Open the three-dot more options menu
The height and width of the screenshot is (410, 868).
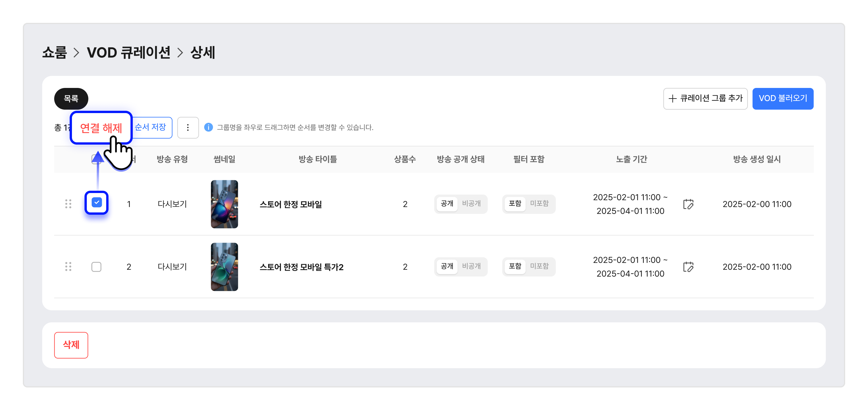pos(188,127)
